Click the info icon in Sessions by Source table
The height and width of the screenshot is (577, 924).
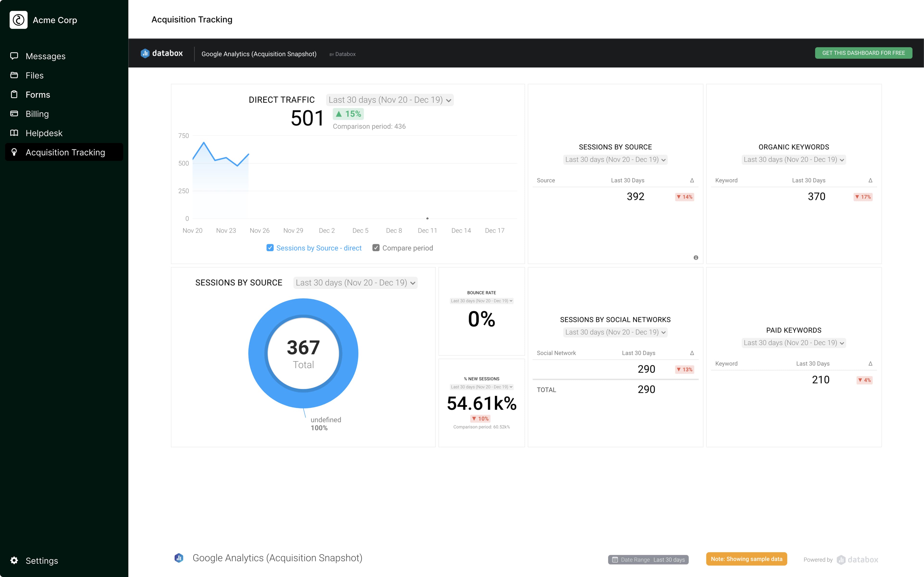pos(696,257)
